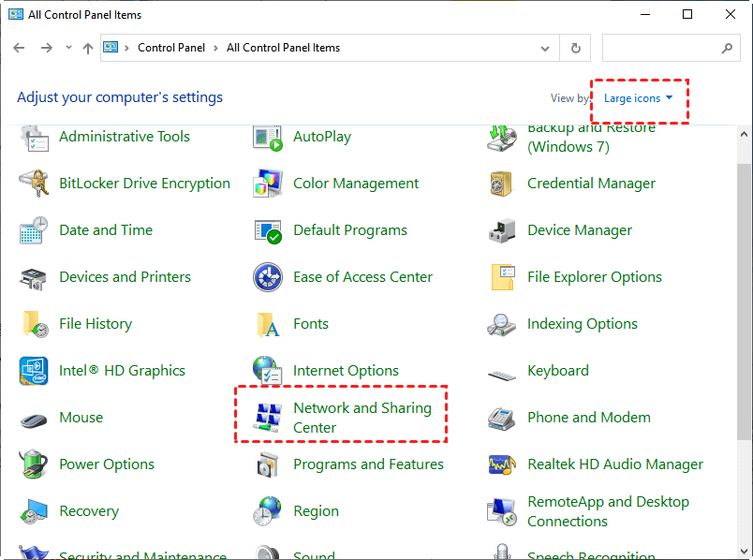Click the Control Panel breadcrumb
This screenshot has height=560, width=753.
point(171,48)
